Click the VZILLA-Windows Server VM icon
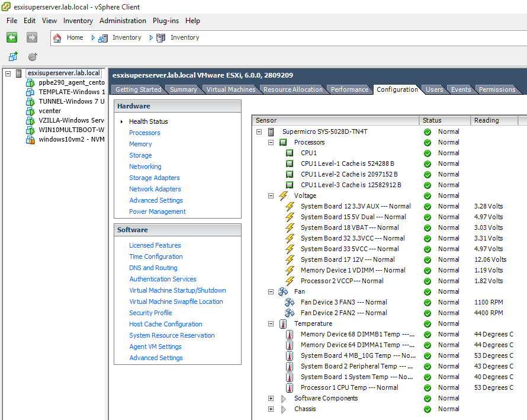This screenshot has width=527, height=420. (x=30, y=120)
